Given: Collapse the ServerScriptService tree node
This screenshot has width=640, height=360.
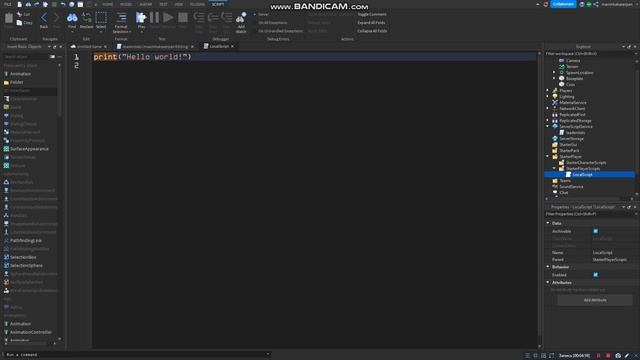Looking at the screenshot, I should point(548,126).
